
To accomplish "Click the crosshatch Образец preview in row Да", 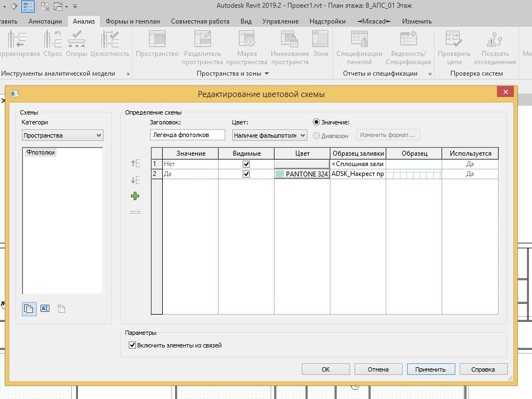I will point(414,174).
